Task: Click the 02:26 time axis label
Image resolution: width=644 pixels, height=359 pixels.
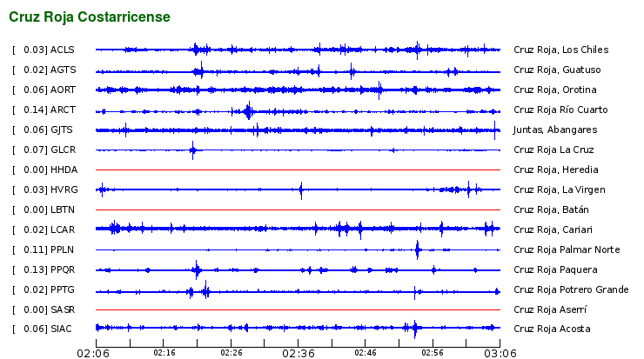Action: pyautogui.click(x=231, y=353)
